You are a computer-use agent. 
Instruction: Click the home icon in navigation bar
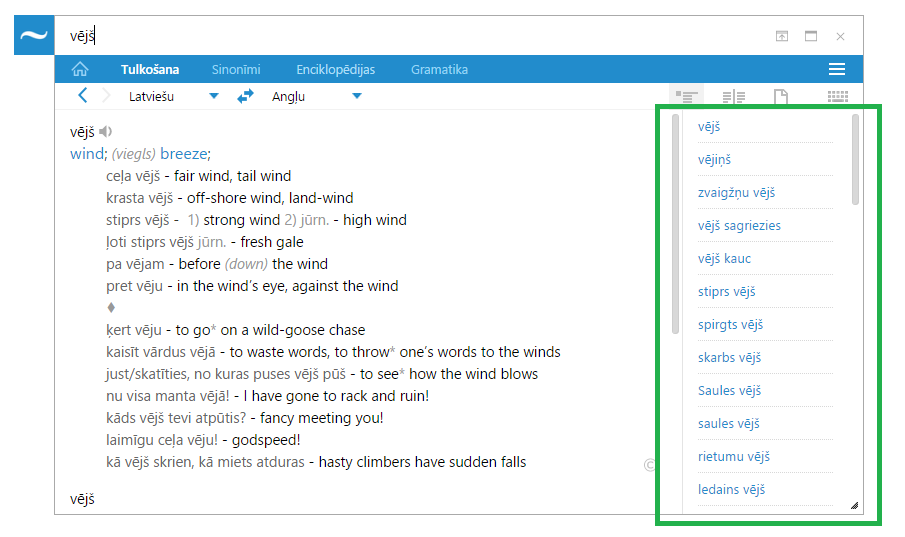80,70
